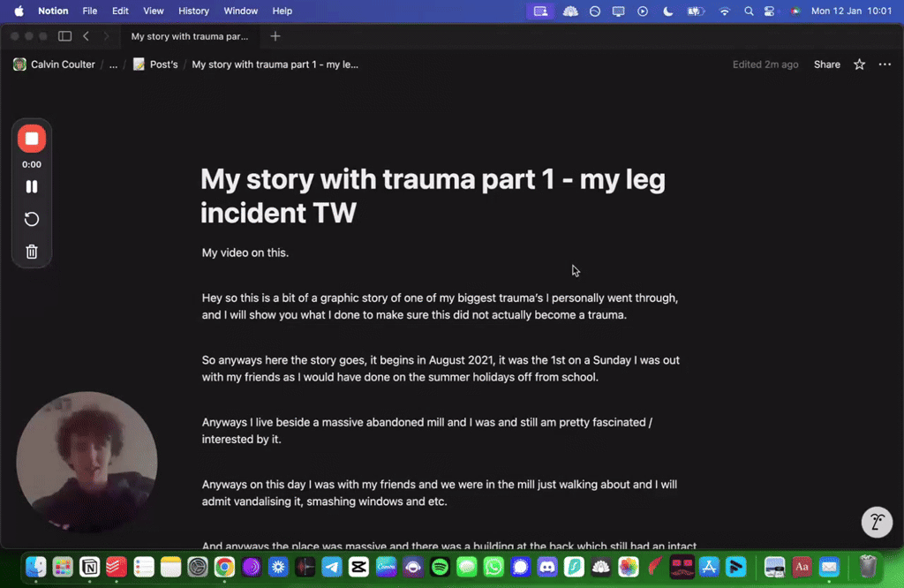The width and height of the screenshot is (904, 588).
Task: Toggle the Notion sidebar with the panel icon
Action: (x=64, y=36)
